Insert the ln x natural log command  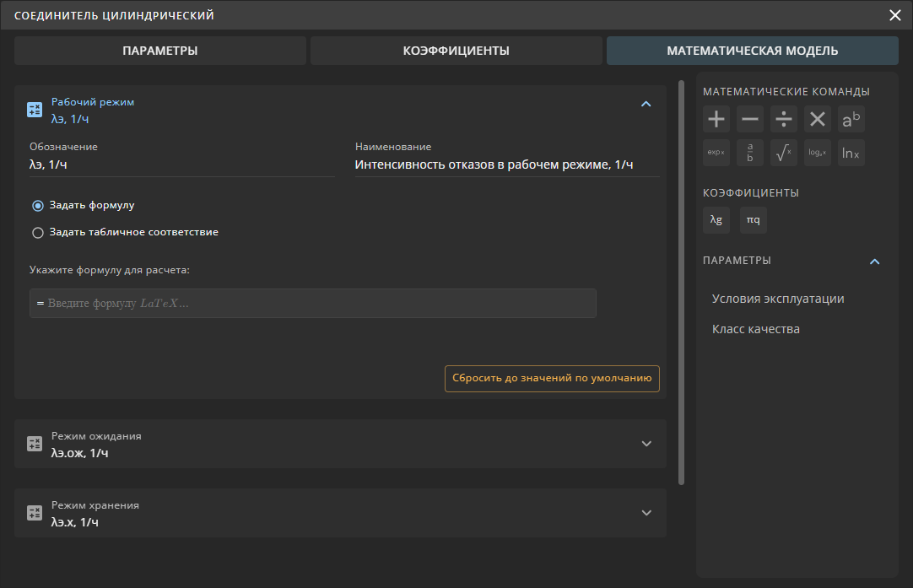pos(851,153)
